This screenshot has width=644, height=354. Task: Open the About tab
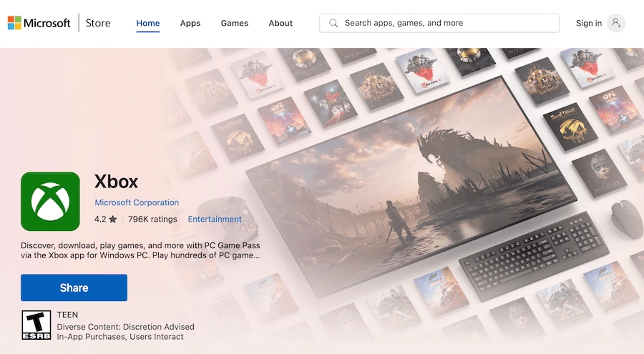280,23
